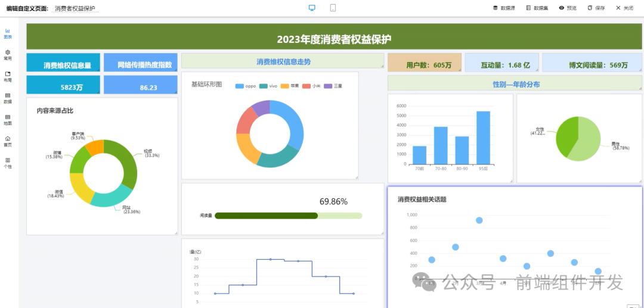The height and width of the screenshot is (308, 644).
Task: Click the 阅读量 progress bar
Action: [289, 216]
